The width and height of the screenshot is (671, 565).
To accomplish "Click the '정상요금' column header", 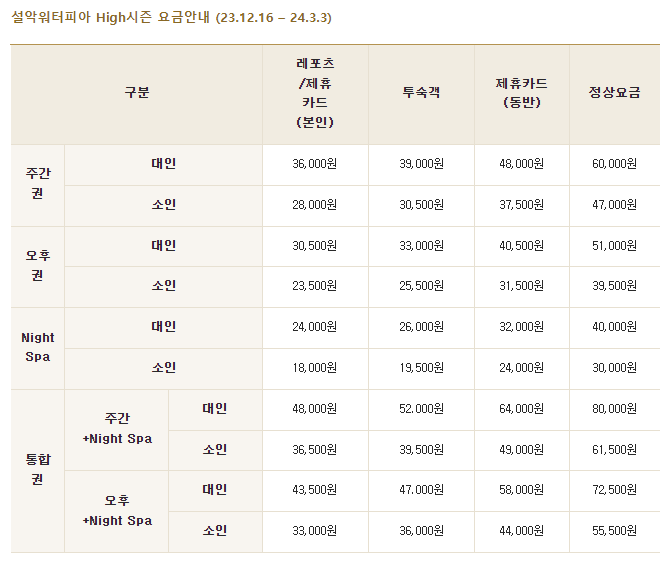I will point(615,92).
